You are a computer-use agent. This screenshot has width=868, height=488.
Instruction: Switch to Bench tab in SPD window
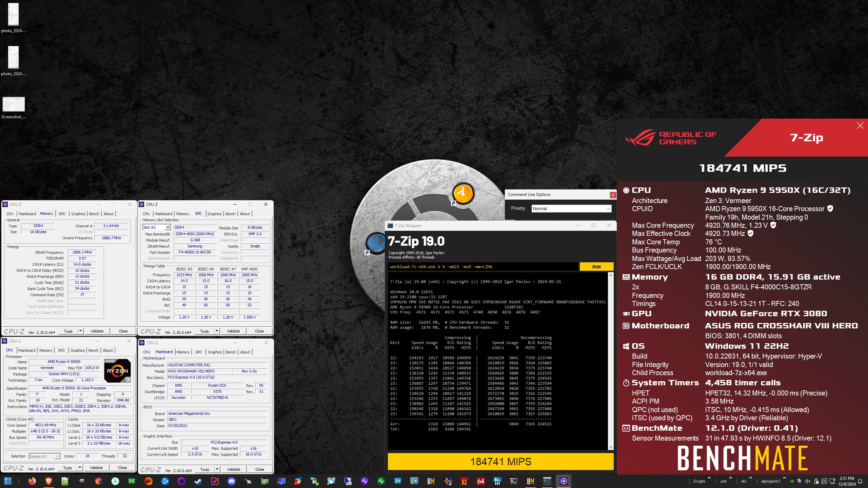pos(230,214)
